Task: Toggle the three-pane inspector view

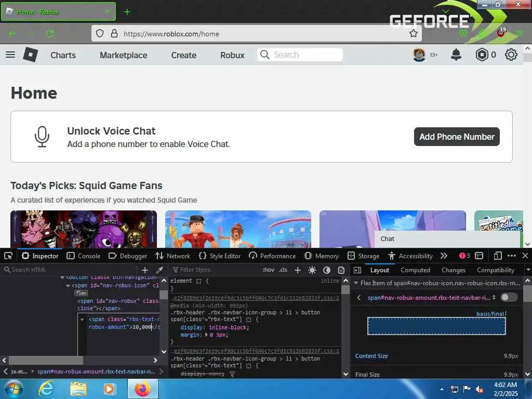Action: point(357,270)
